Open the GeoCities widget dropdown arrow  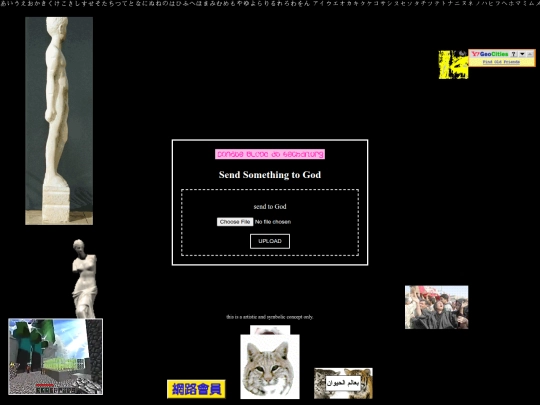[x=522, y=54]
